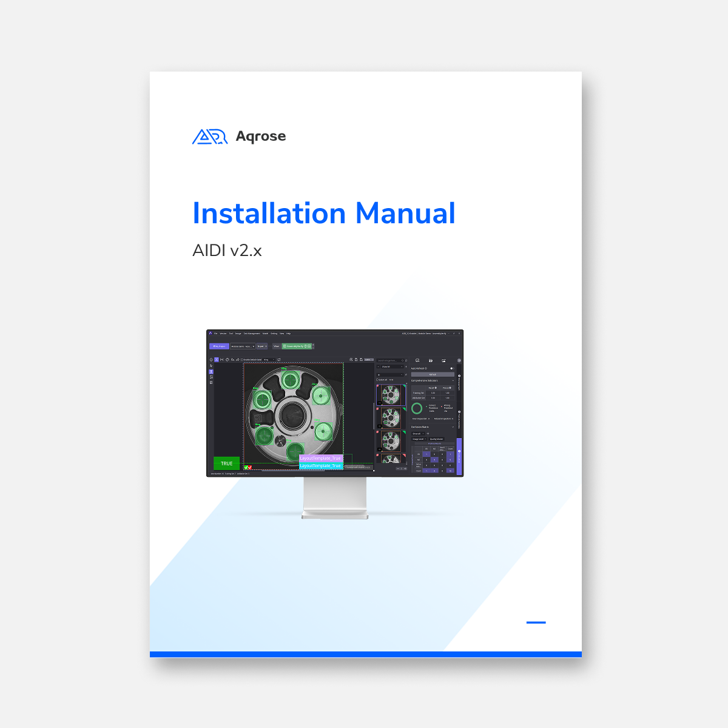Click the refresh loop icon after label dropdown
This screenshot has width=728, height=728.
pos(279,360)
